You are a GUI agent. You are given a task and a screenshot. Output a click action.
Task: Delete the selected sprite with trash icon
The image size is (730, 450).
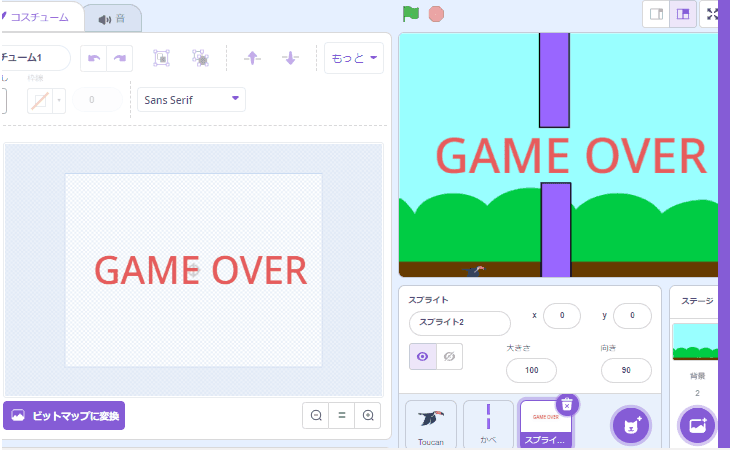click(x=566, y=404)
